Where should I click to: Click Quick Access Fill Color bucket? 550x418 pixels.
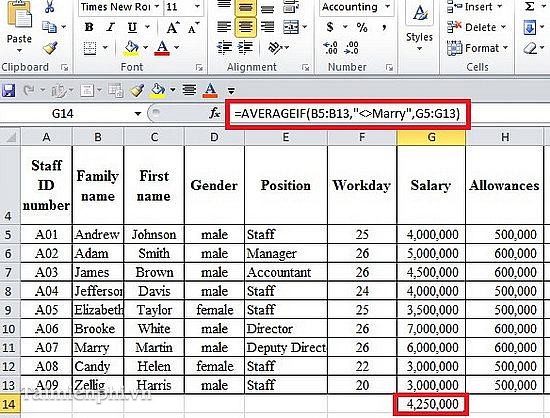[x=157, y=90]
